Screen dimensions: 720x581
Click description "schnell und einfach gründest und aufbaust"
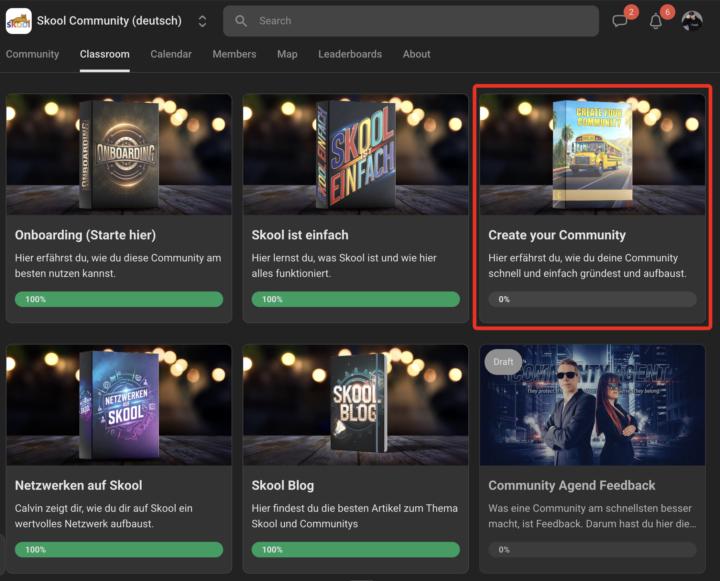click(587, 273)
